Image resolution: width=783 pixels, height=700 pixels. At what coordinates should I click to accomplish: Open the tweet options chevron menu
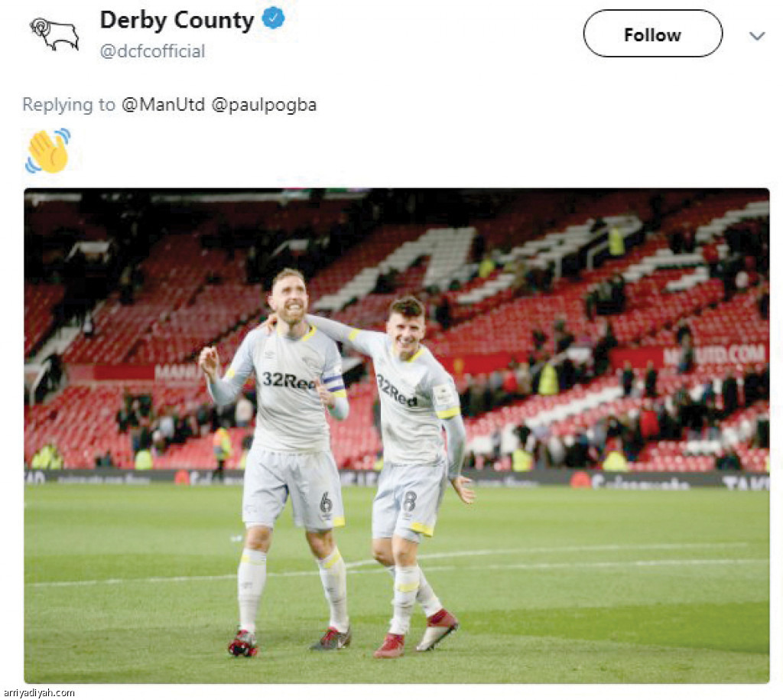tap(757, 36)
